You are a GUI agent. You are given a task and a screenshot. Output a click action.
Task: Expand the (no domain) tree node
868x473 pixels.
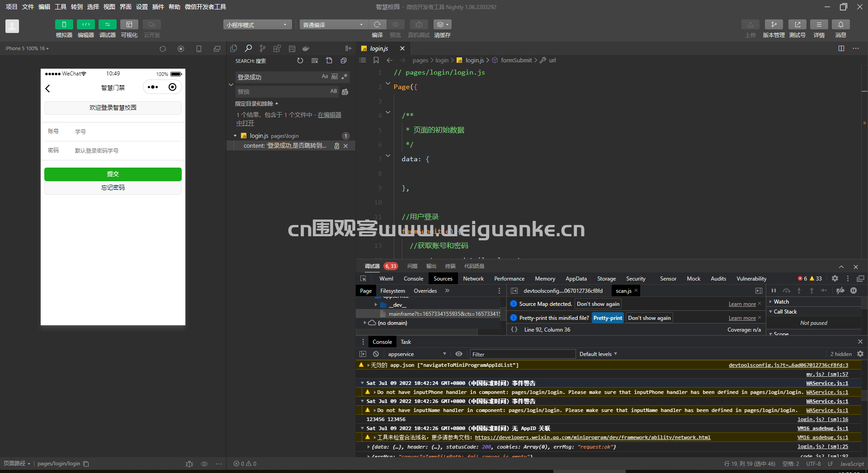(x=365, y=323)
